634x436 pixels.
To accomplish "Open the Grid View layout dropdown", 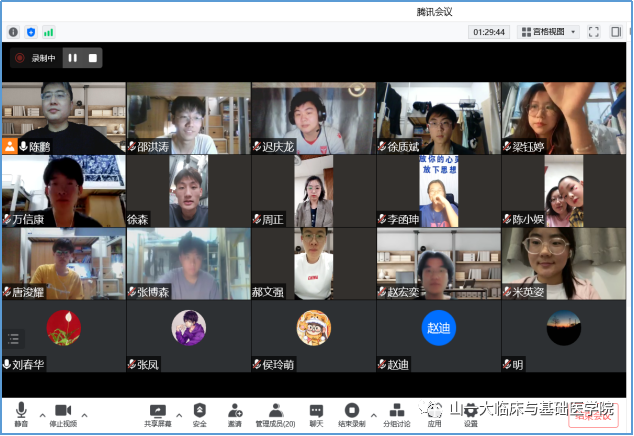I will [548, 32].
